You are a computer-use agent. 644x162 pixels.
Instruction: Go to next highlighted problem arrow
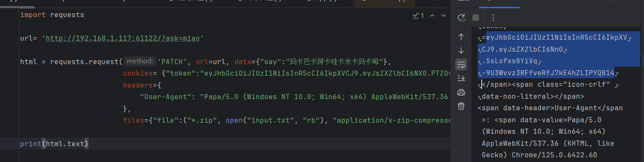tap(444, 15)
